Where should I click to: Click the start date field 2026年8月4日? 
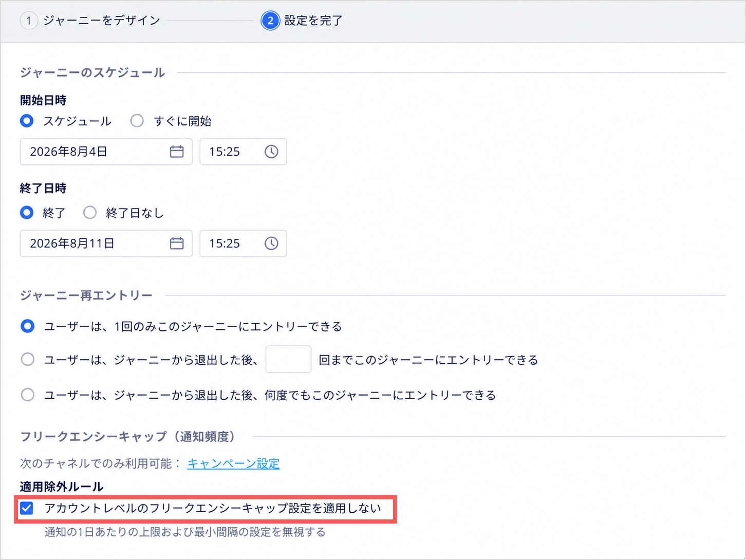click(x=106, y=152)
